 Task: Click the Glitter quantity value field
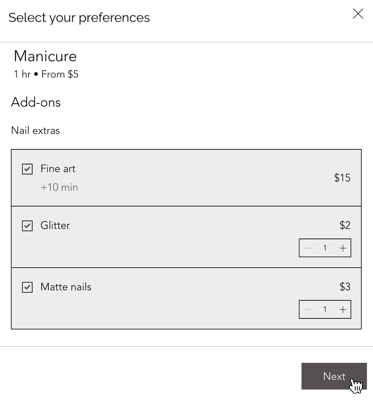click(x=325, y=248)
